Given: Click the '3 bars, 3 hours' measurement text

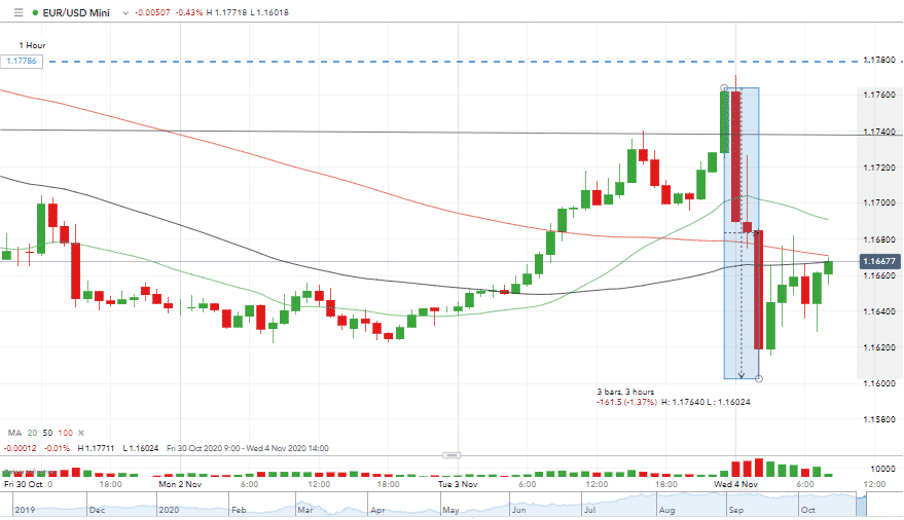Looking at the screenshot, I should [625, 391].
